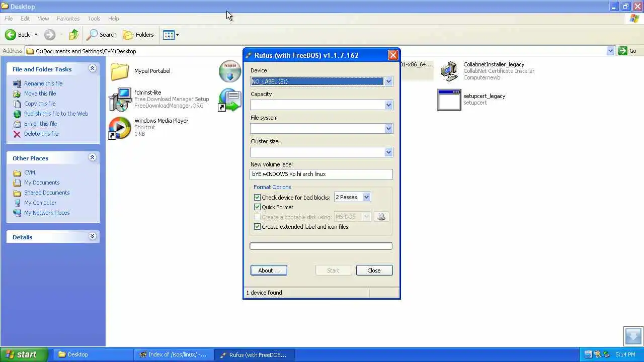Open the Device dropdown in Rufus
Image resolution: width=644 pixels, height=362 pixels.
coord(388,81)
